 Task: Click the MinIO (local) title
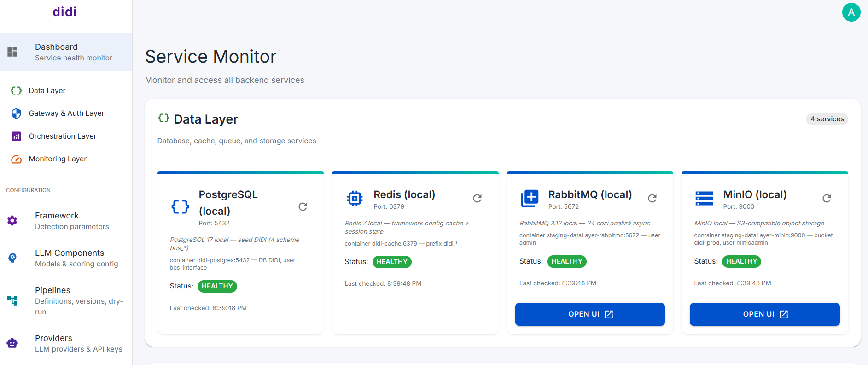(755, 194)
